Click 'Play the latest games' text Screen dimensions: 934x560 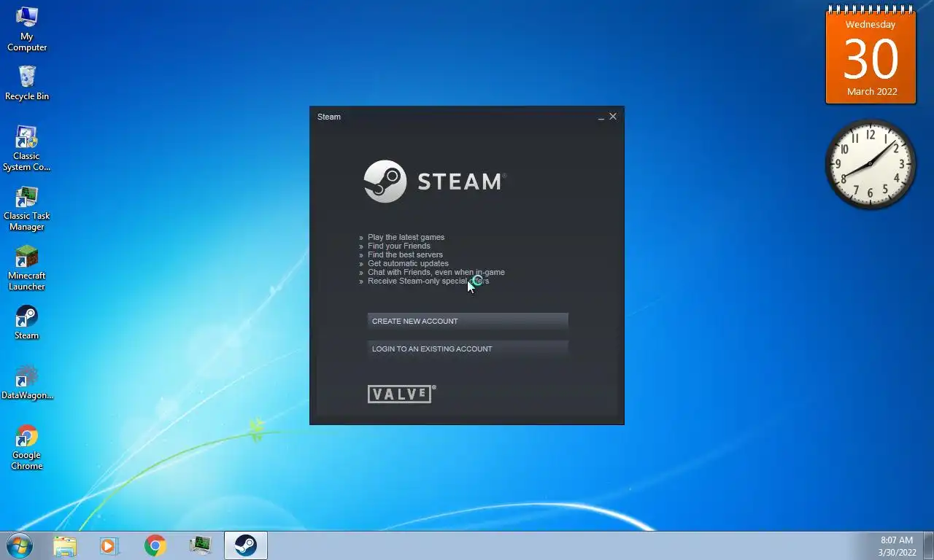(406, 237)
